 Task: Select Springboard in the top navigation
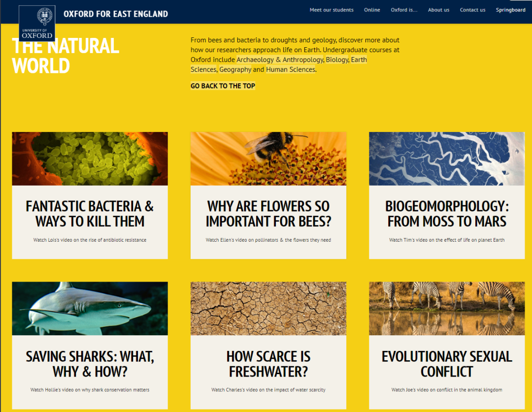(510, 10)
